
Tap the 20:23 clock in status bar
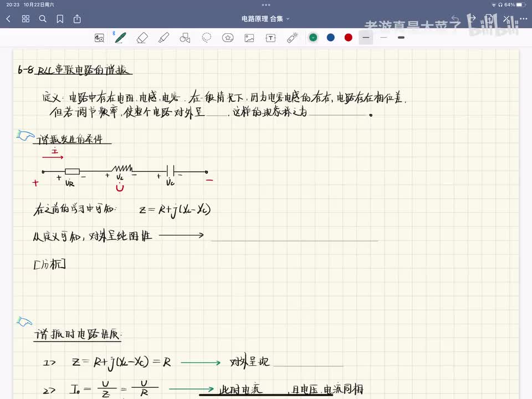click(x=13, y=5)
